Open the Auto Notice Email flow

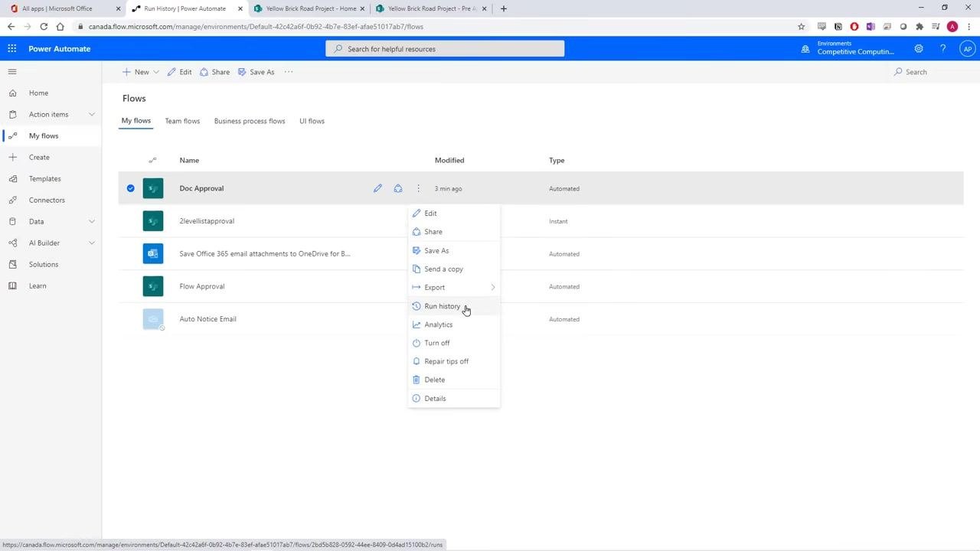(x=207, y=319)
